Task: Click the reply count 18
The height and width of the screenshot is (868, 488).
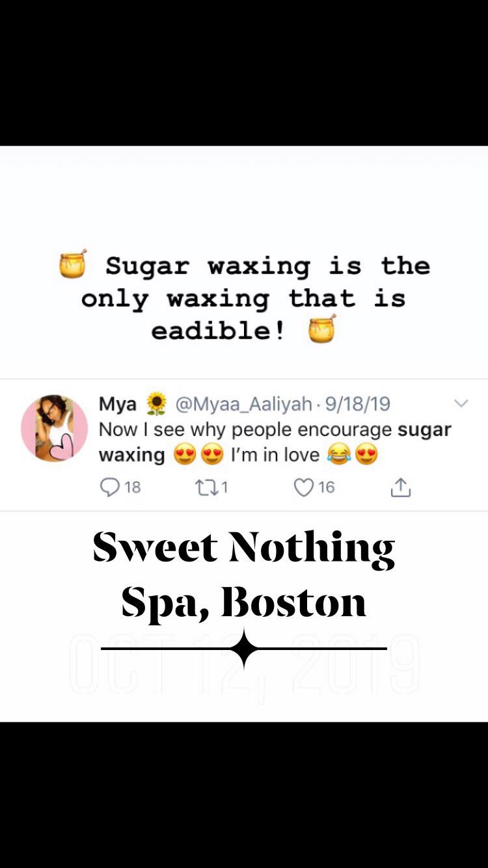Action: [x=133, y=487]
